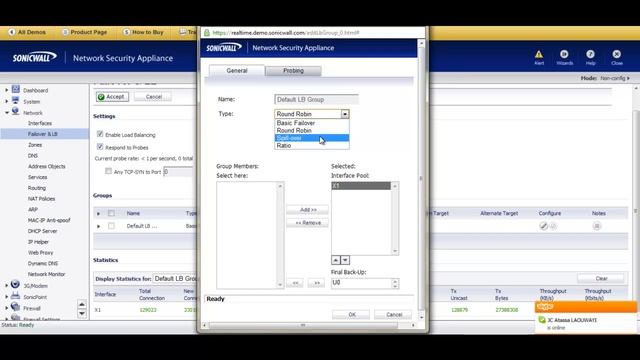
Task: Click the Close icon in header
Action: [616, 54]
